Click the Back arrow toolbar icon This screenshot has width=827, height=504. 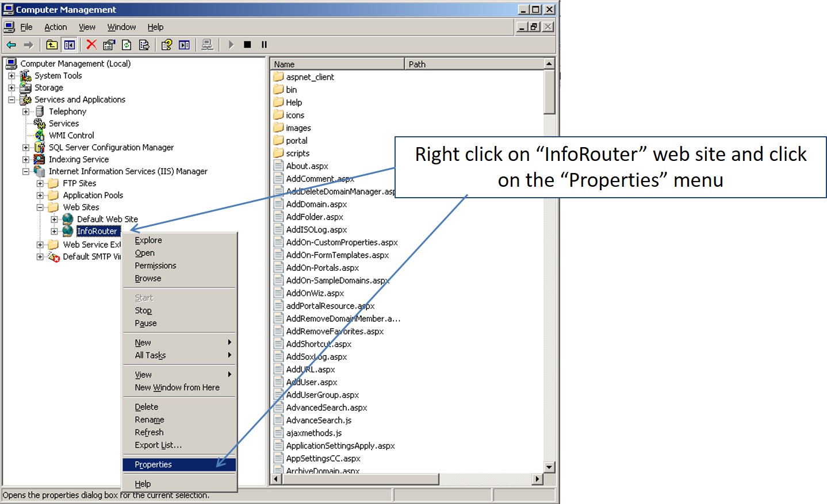click(x=12, y=45)
